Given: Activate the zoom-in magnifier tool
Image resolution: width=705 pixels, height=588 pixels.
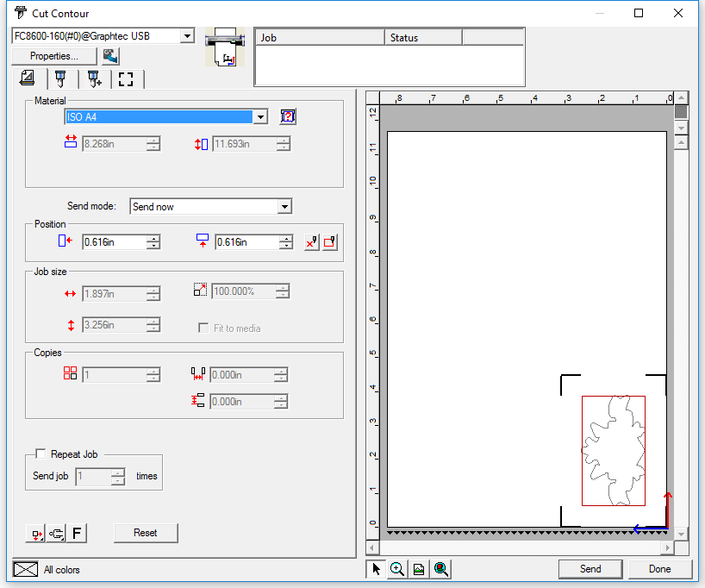Looking at the screenshot, I should click(397, 569).
